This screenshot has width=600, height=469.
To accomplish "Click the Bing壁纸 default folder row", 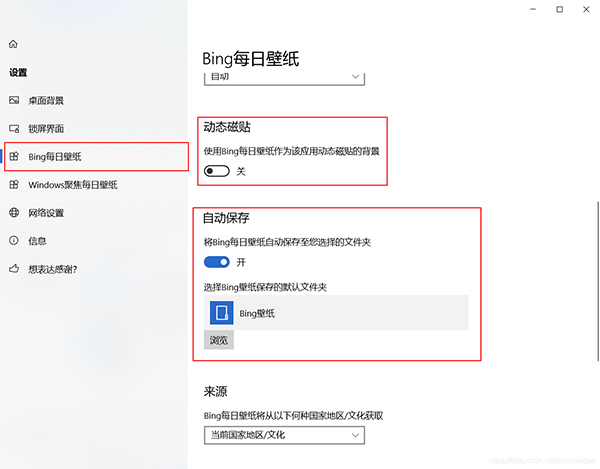I will (x=336, y=313).
